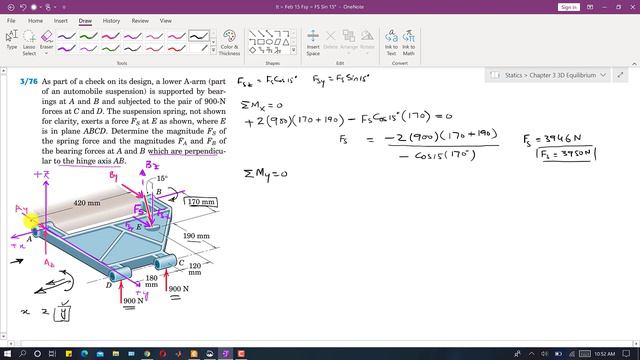Convert with Ink to Math
Viewport: 640px width, 360px height.
coord(409,42)
